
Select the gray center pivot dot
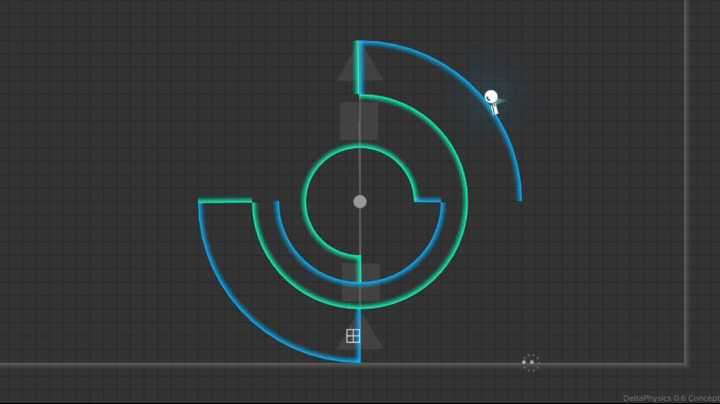click(x=360, y=202)
